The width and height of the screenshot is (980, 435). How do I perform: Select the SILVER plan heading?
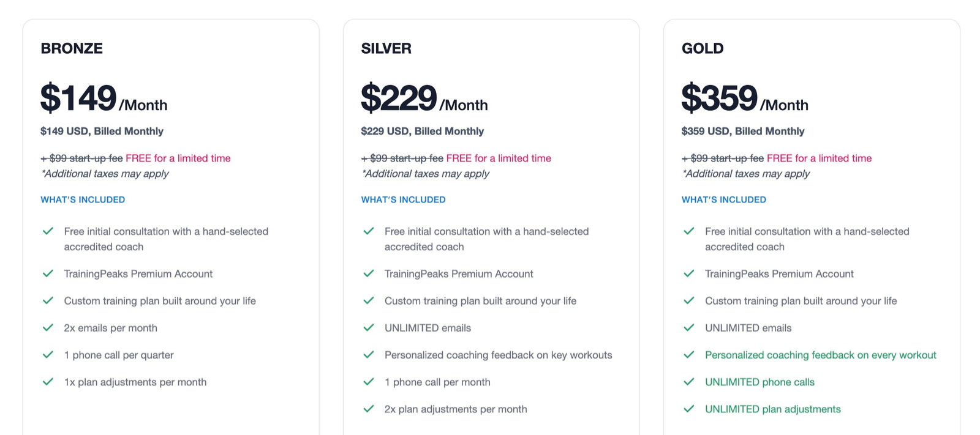(386, 48)
